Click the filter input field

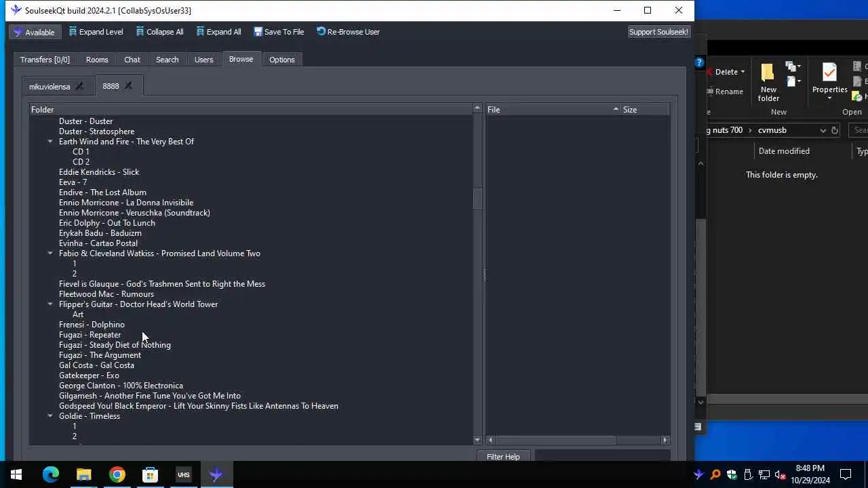(x=602, y=456)
